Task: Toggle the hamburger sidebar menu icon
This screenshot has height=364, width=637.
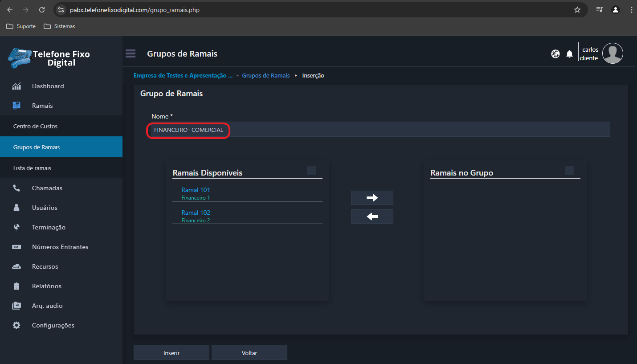Action: 131,53
